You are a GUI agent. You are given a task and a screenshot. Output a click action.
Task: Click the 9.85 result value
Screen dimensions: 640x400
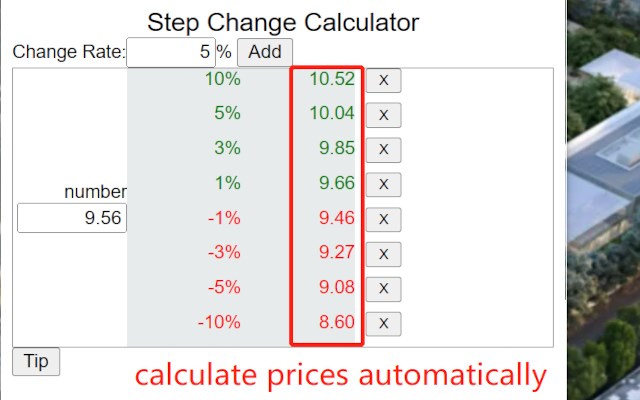(337, 148)
